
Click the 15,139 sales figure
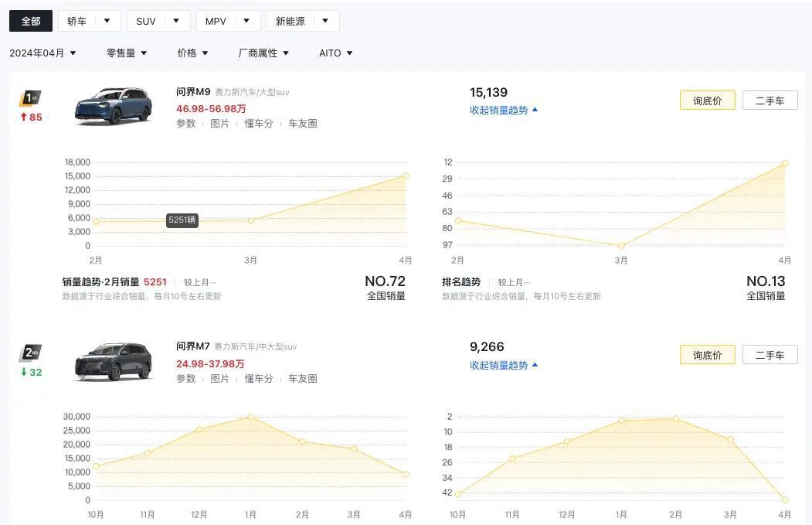[x=488, y=92]
